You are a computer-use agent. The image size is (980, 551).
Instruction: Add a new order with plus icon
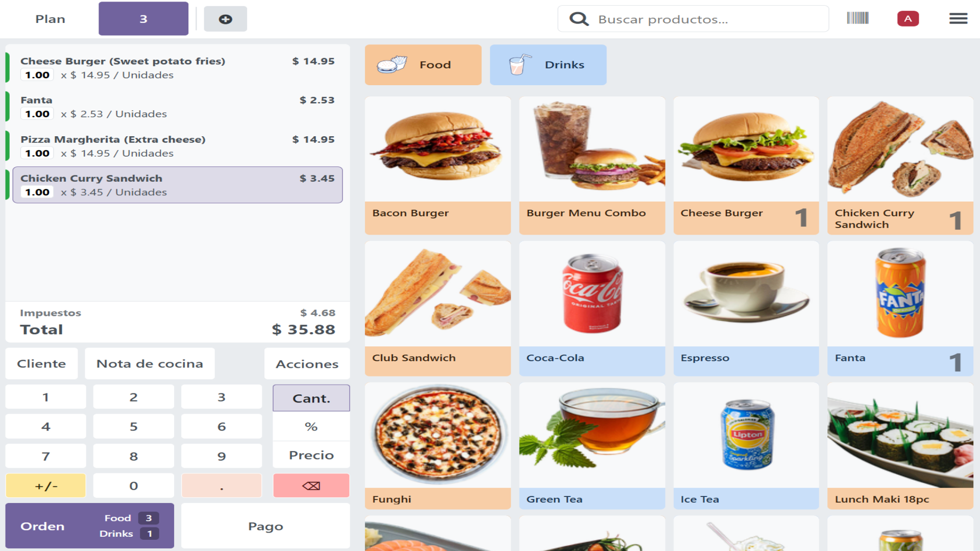(x=225, y=19)
